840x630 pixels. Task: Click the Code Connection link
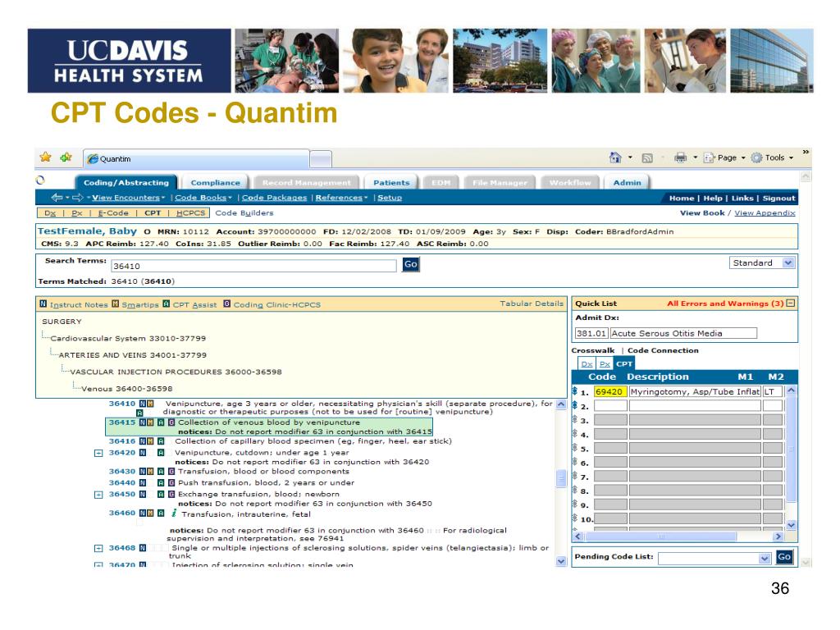663,350
